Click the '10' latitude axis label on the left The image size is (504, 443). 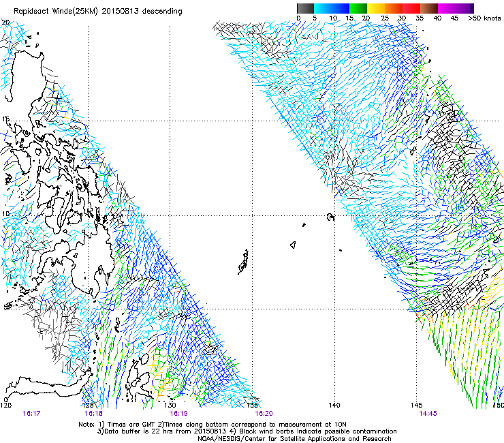pos(5,213)
